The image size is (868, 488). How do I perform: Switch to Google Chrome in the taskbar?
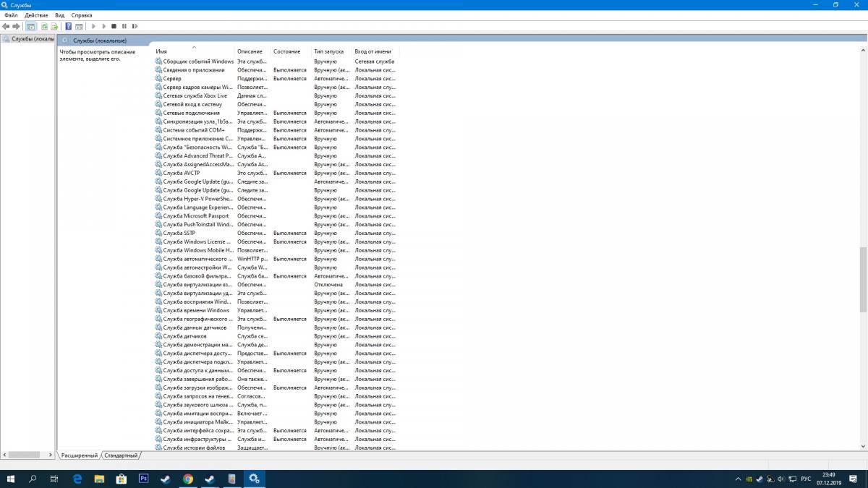coord(188,479)
